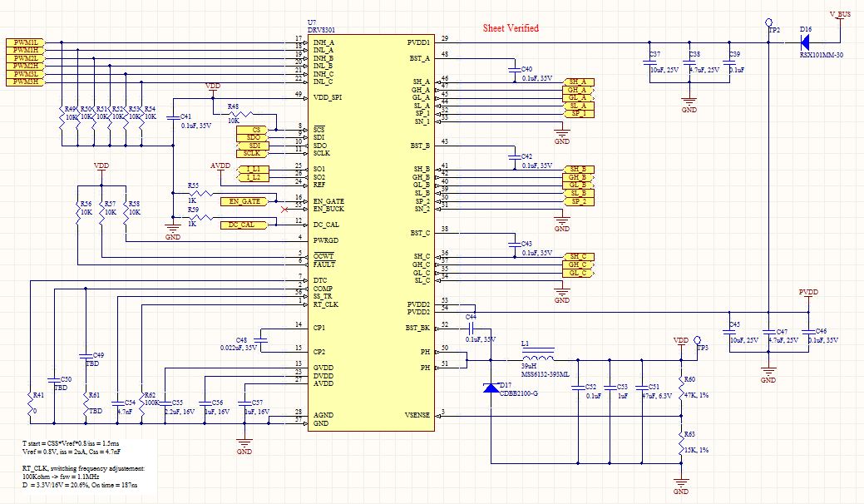
Task: Click the red no-connect cross at EN_BUCK
Action: point(285,210)
